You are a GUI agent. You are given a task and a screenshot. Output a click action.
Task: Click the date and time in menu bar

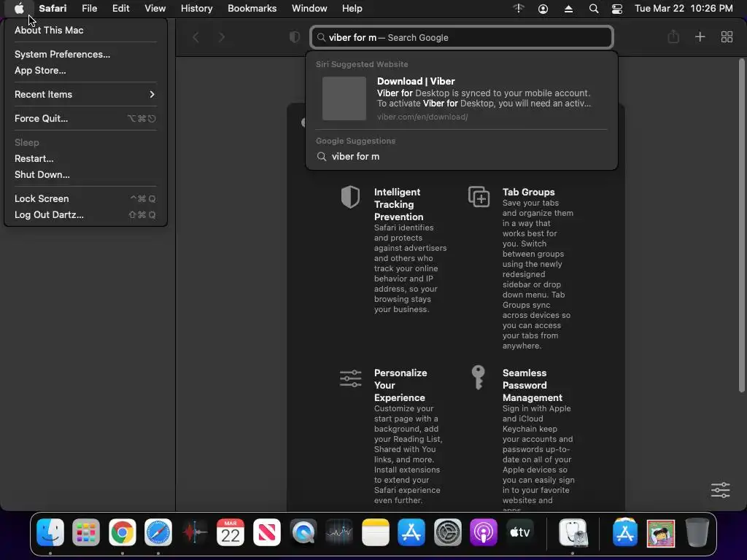pos(684,9)
